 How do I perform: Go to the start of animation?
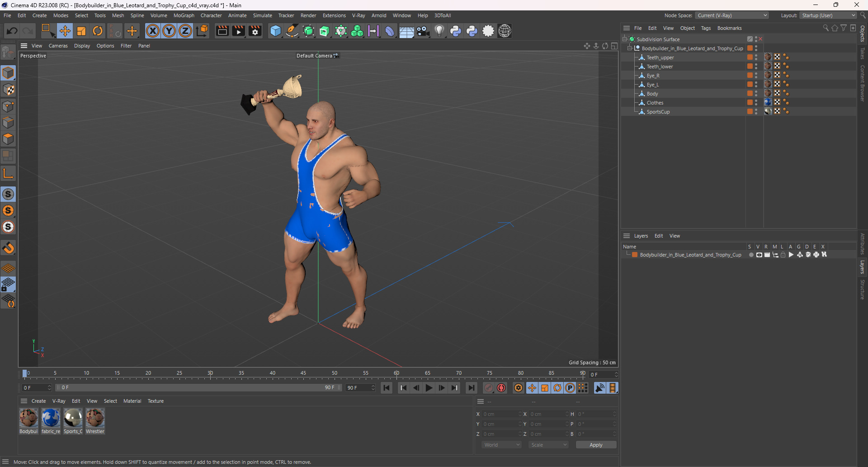387,388
